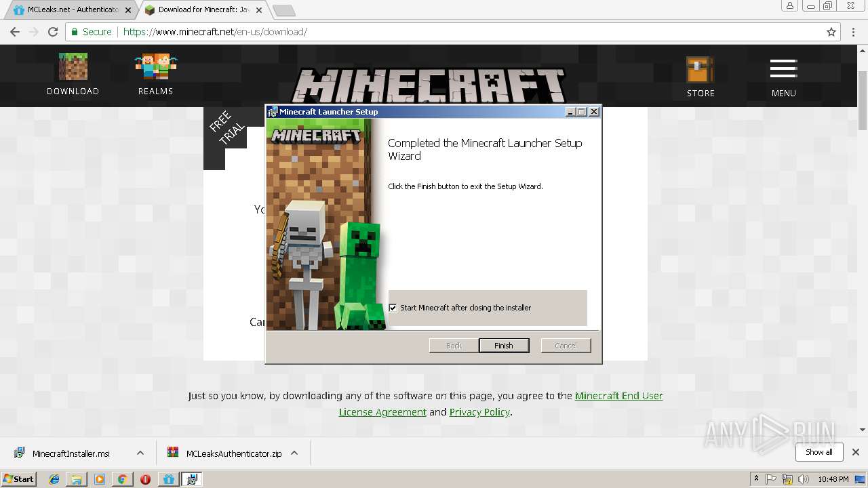Image resolution: width=868 pixels, height=488 pixels.
Task: Close the downloads bar
Action: [x=855, y=452]
